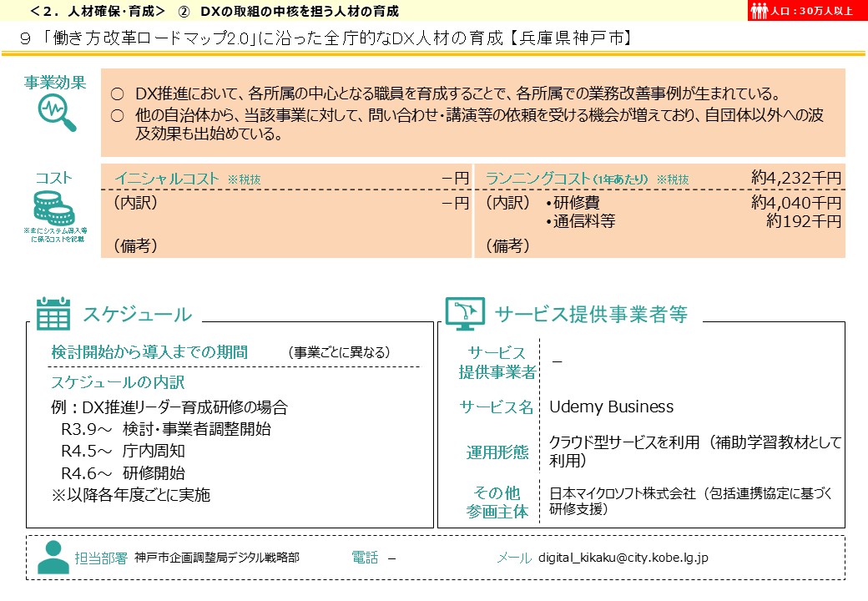The image size is (868, 601).
Task: Click the サービス提供事業者等 monitor icon
Action: click(x=464, y=312)
